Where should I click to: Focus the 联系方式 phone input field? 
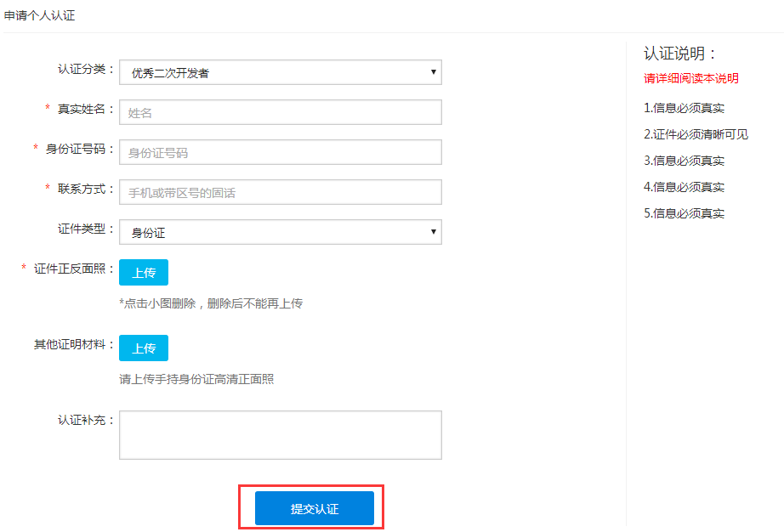(281, 192)
